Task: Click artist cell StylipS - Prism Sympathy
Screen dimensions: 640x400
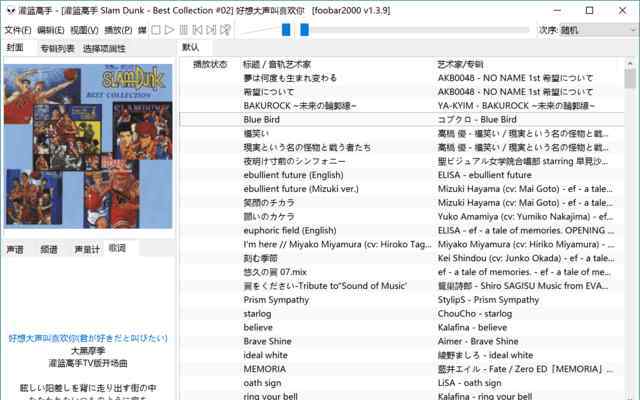Action: click(x=488, y=300)
